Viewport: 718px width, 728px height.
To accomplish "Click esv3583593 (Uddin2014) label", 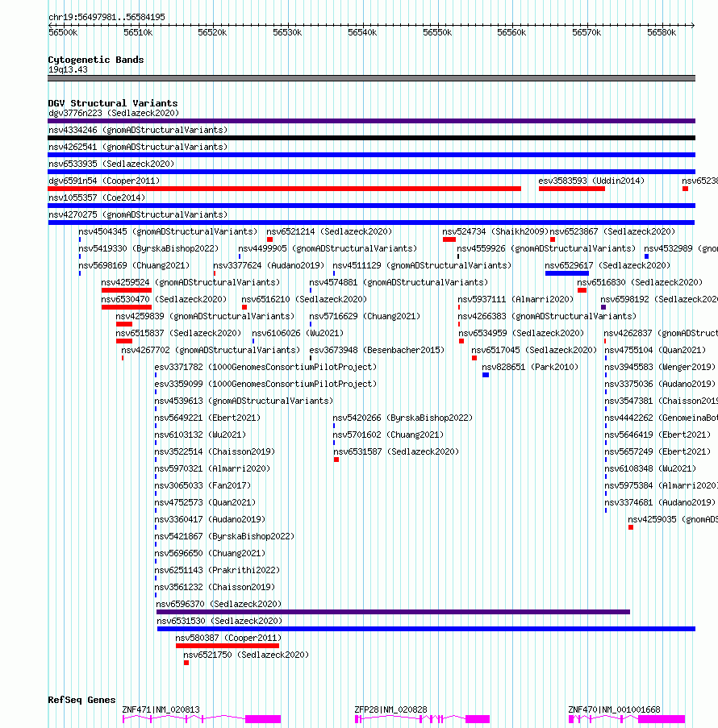I will pyautogui.click(x=591, y=181).
